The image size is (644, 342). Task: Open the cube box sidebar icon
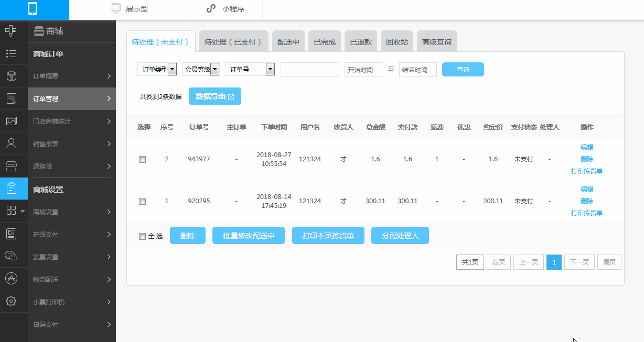coord(11,76)
